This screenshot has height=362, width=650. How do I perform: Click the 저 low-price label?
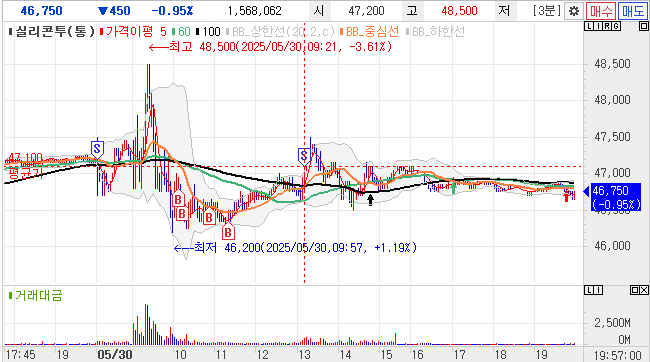click(504, 10)
